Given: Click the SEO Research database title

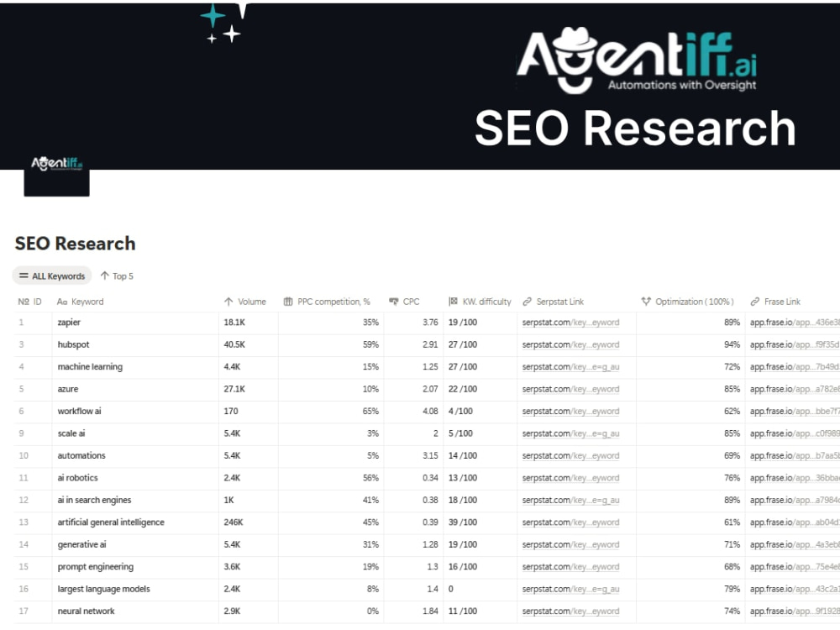Looking at the screenshot, I should click(75, 244).
